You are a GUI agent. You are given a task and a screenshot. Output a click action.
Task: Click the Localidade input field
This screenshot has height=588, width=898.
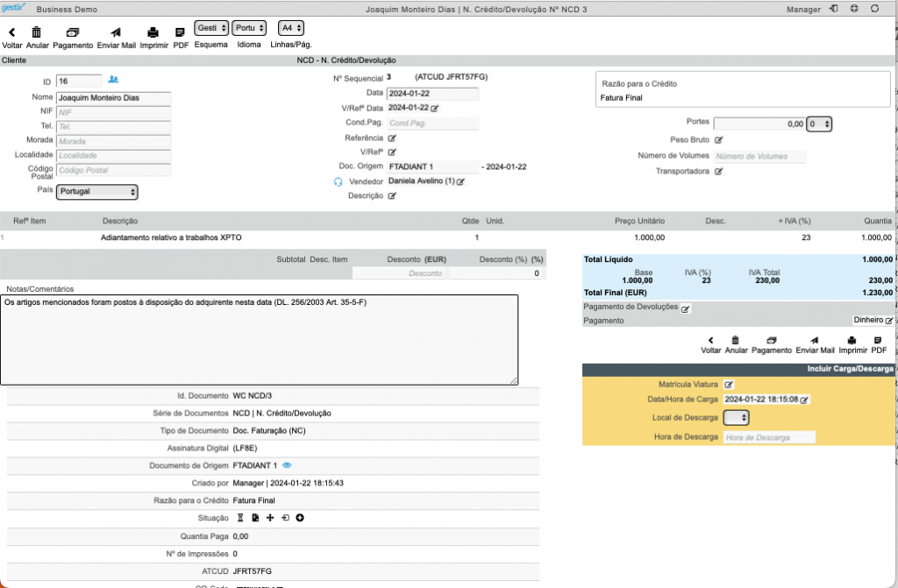click(113, 155)
